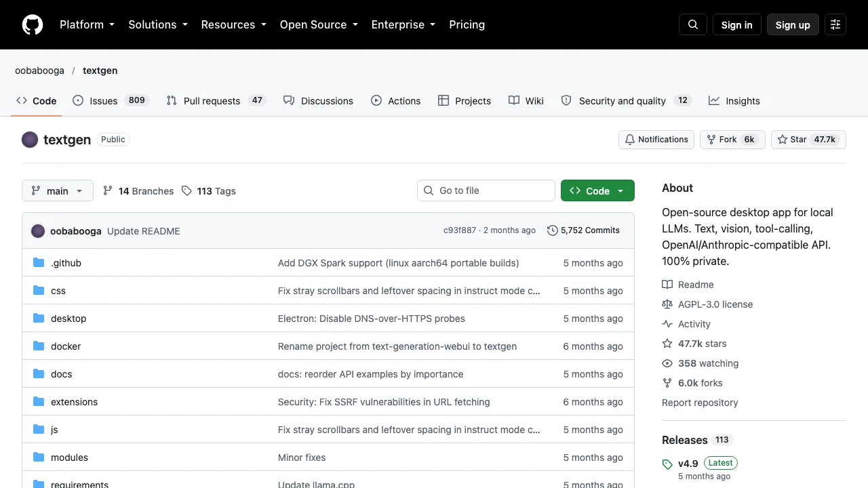Open the Pull requests tab

coord(216,101)
